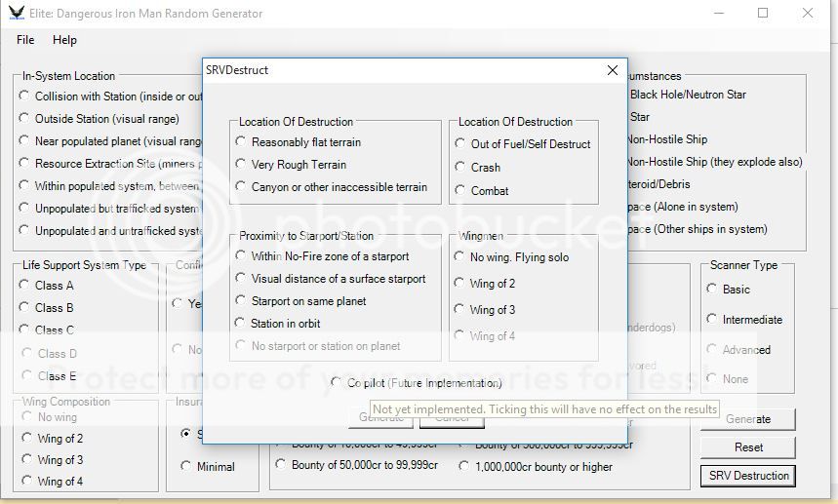The image size is (838, 504).
Task: Select Visual distance of a surface starport
Action: click(x=331, y=279)
